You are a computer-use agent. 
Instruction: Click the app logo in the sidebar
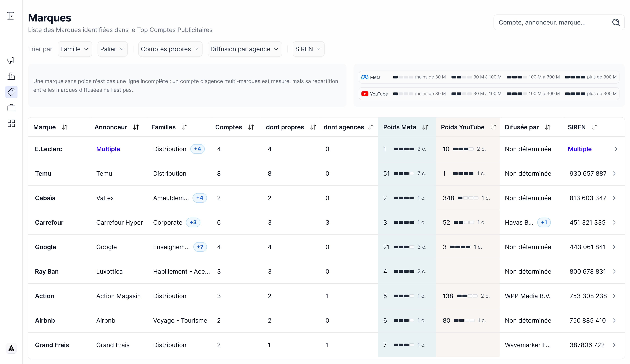pos(11,348)
